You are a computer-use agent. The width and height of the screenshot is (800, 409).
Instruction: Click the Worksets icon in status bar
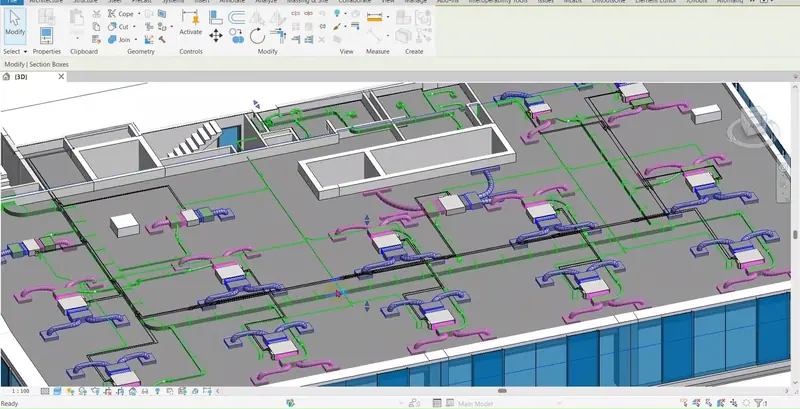pyautogui.click(x=291, y=403)
